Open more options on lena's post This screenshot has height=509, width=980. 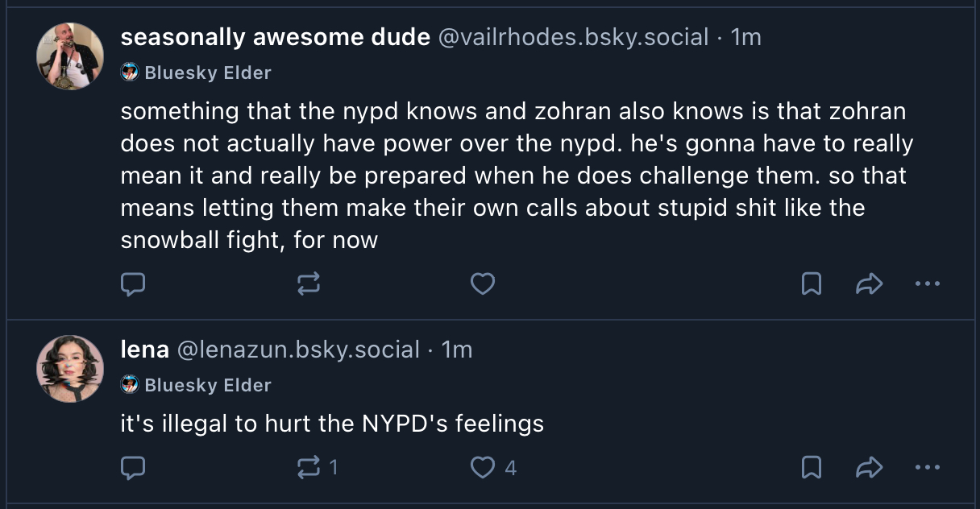928,467
